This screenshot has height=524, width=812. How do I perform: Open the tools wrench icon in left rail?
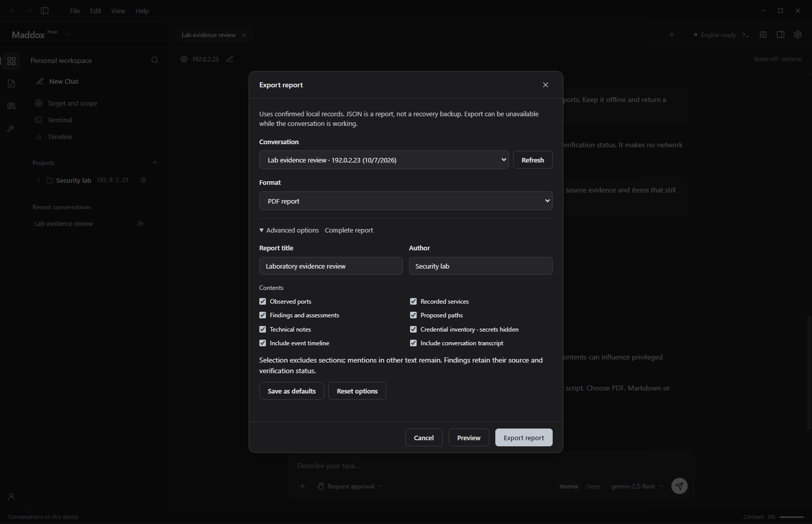tap(11, 128)
